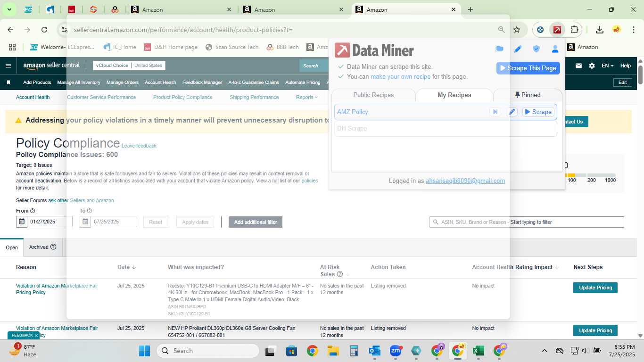644x362 pixels.
Task: Select the Open tab
Action: [x=12, y=247]
